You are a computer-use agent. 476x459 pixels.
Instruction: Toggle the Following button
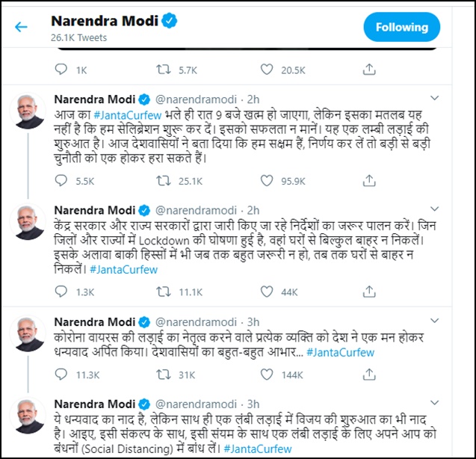(x=401, y=27)
